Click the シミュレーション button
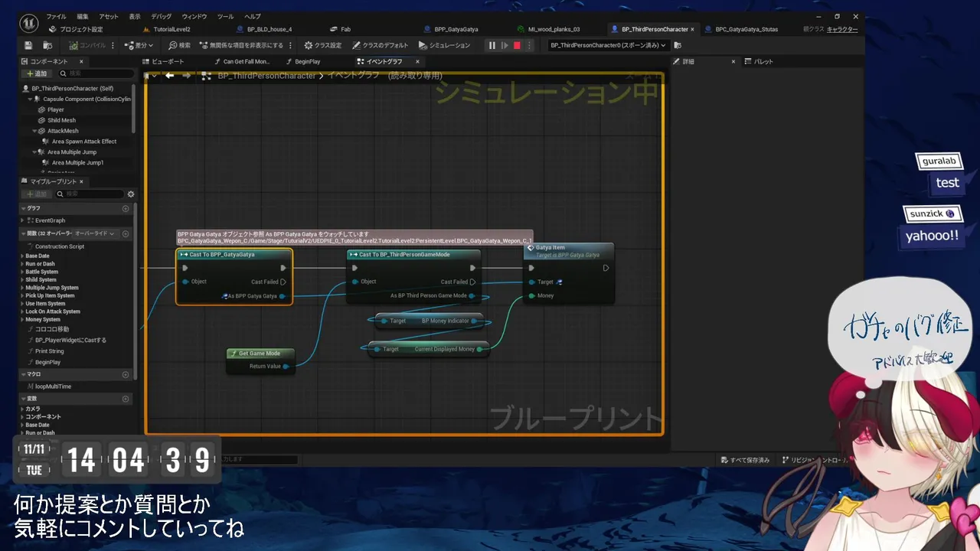 (x=444, y=45)
